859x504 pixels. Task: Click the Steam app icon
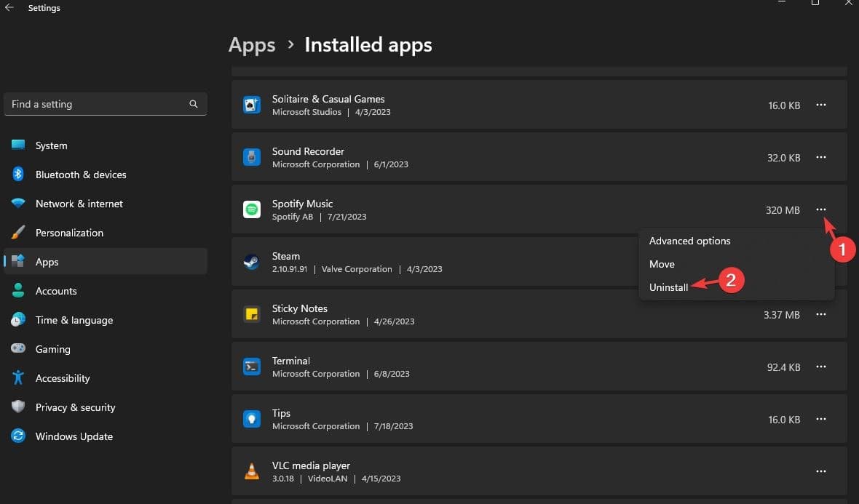point(251,262)
